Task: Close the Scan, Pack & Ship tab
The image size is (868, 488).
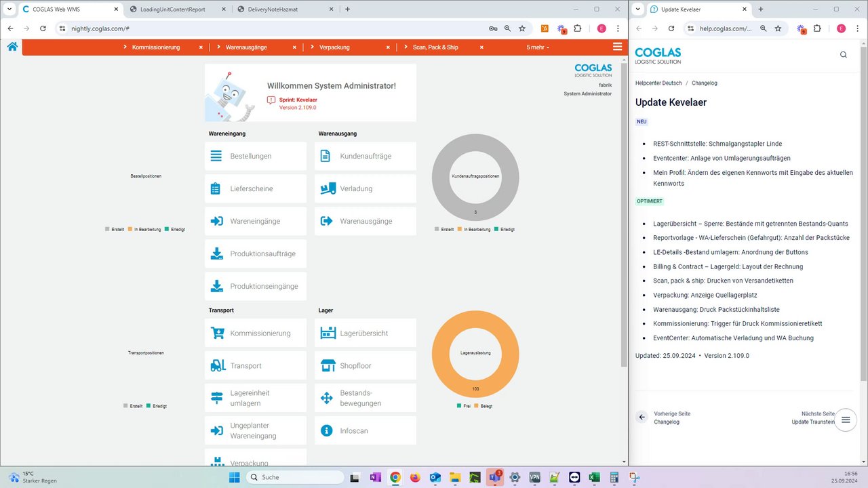Action: (482, 47)
